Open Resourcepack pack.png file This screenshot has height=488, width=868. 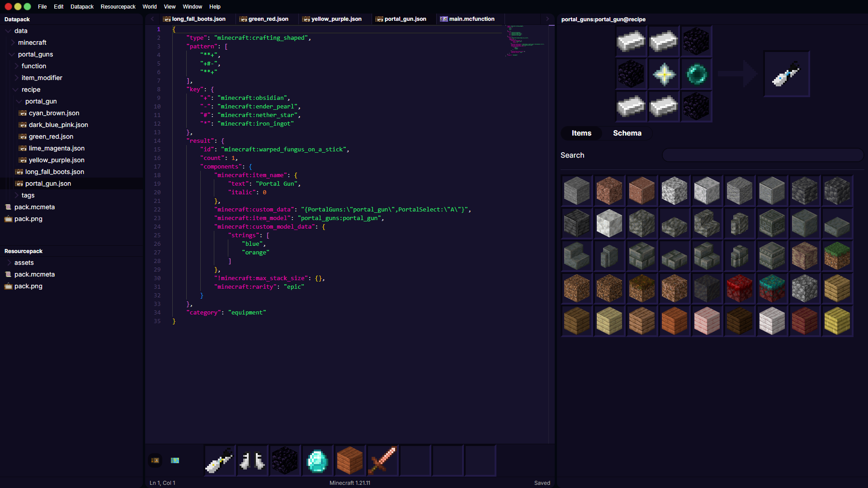pyautogui.click(x=28, y=286)
